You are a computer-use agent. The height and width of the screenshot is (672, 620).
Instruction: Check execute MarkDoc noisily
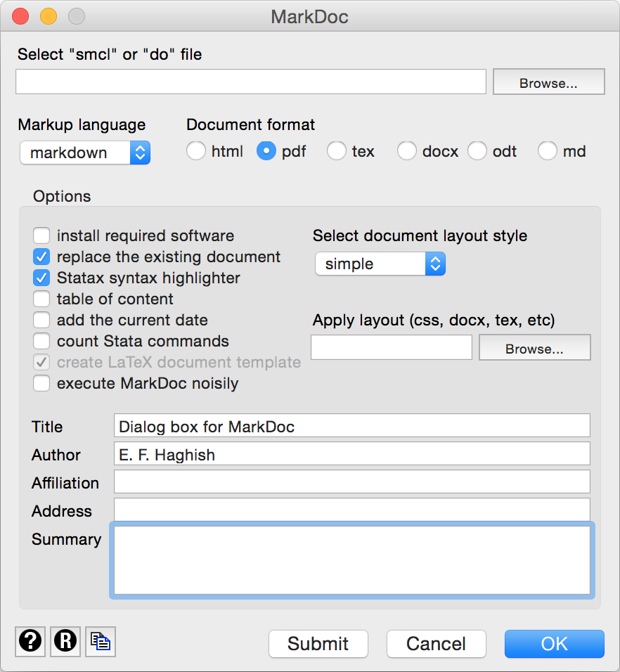pyautogui.click(x=41, y=383)
